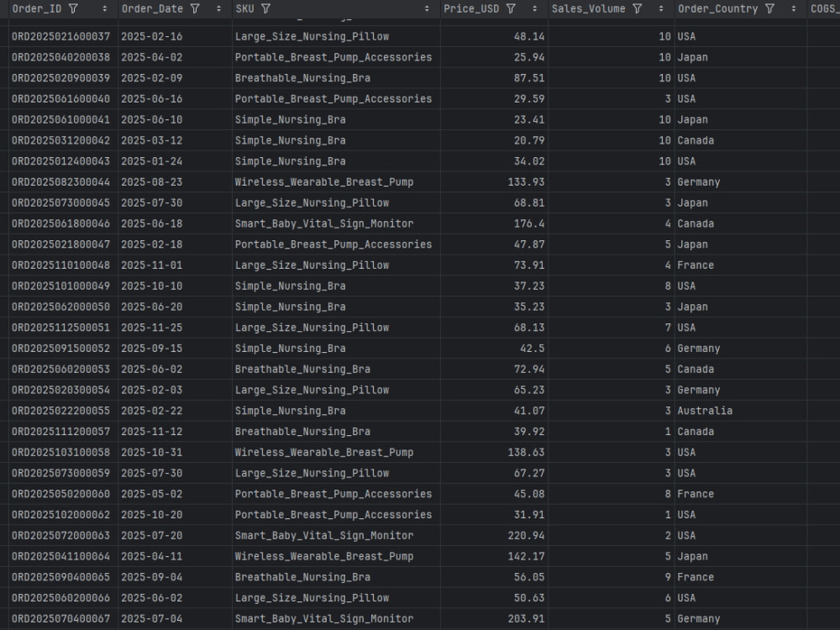Click Canada in row ORD2025060200053

click(x=696, y=369)
